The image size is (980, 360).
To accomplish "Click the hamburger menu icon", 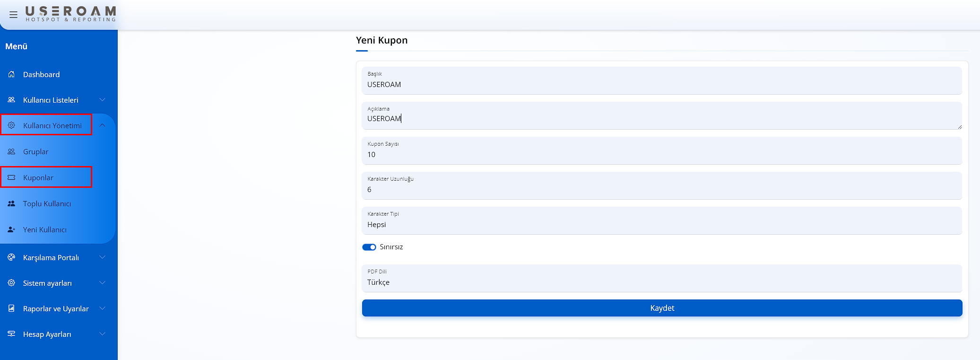I will click(13, 15).
